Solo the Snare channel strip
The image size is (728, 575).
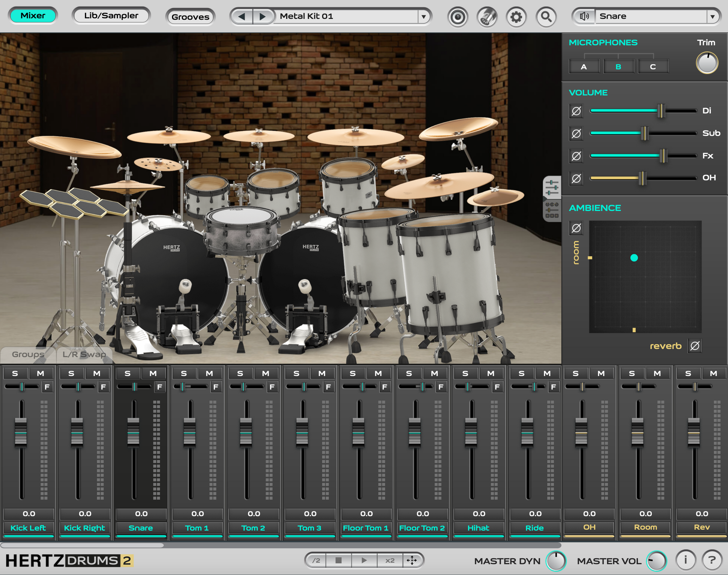tap(127, 373)
